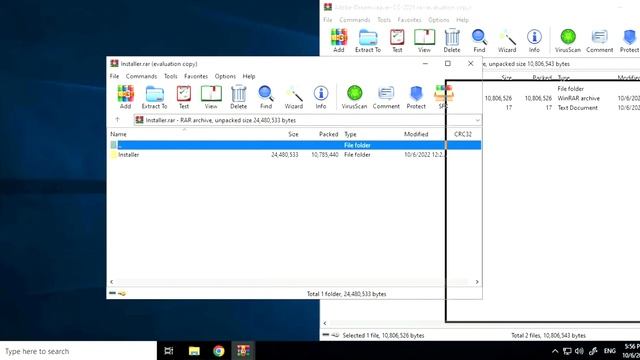Click View in the background WinRAR window
Viewport: 640px width, 360px height.
click(x=424, y=40)
